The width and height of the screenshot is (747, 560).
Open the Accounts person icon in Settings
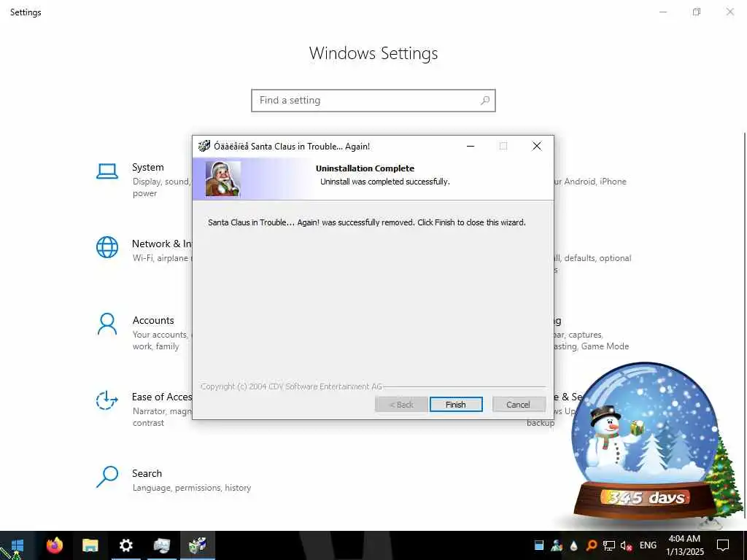(x=107, y=324)
